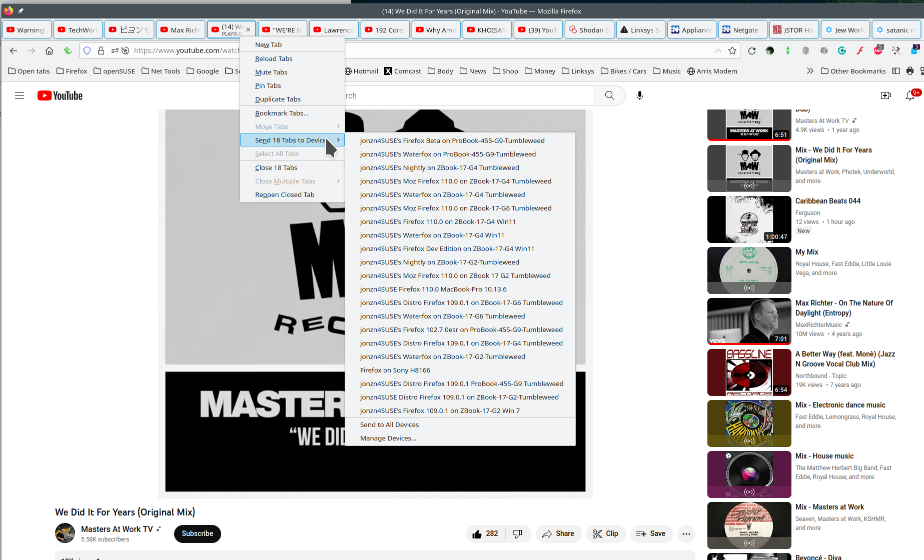Click the autoplay-blocked icon in the URL bar
The image size is (924, 560).
126,50
